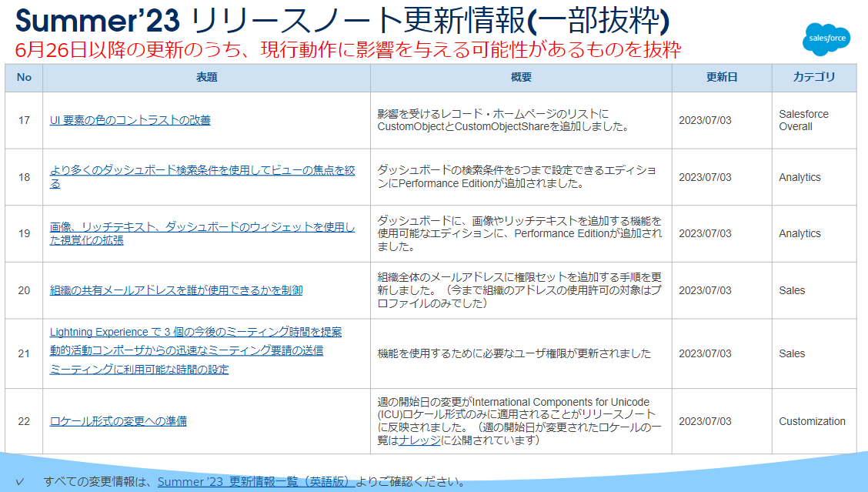Image resolution: width=868 pixels, height=492 pixels.
Task: Select the row number cell '22'
Action: [24, 421]
